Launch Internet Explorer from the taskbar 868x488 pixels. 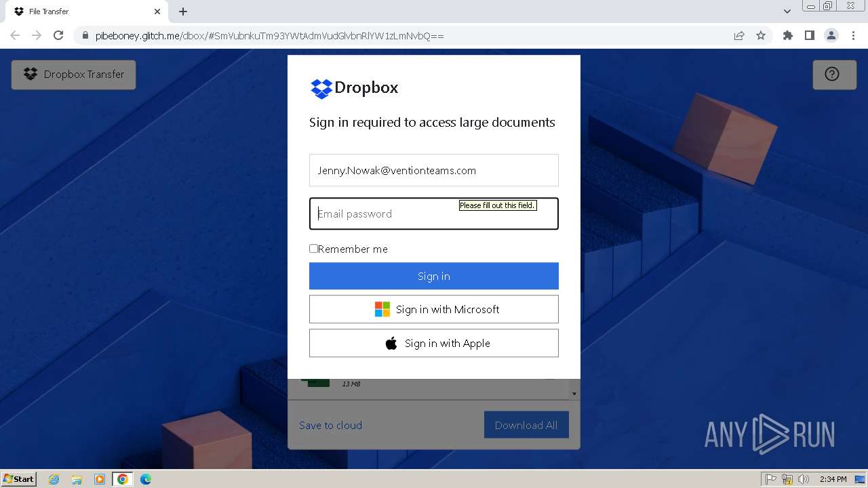[x=54, y=479]
